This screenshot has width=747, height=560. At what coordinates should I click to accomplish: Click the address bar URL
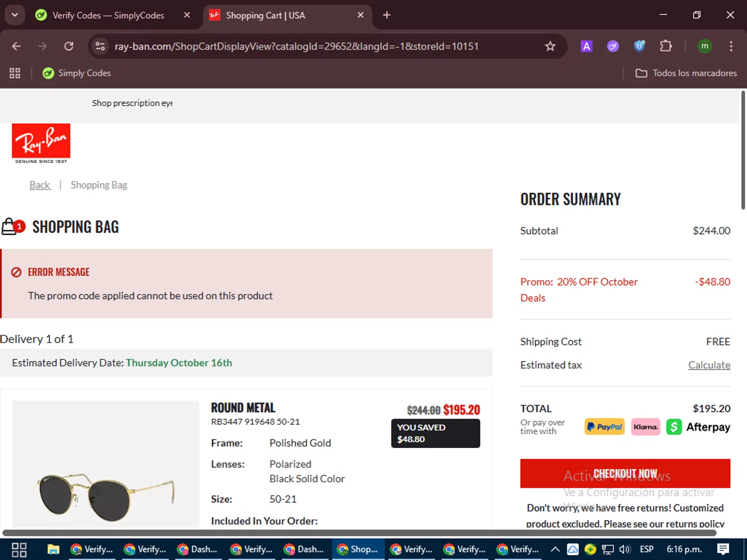296,46
